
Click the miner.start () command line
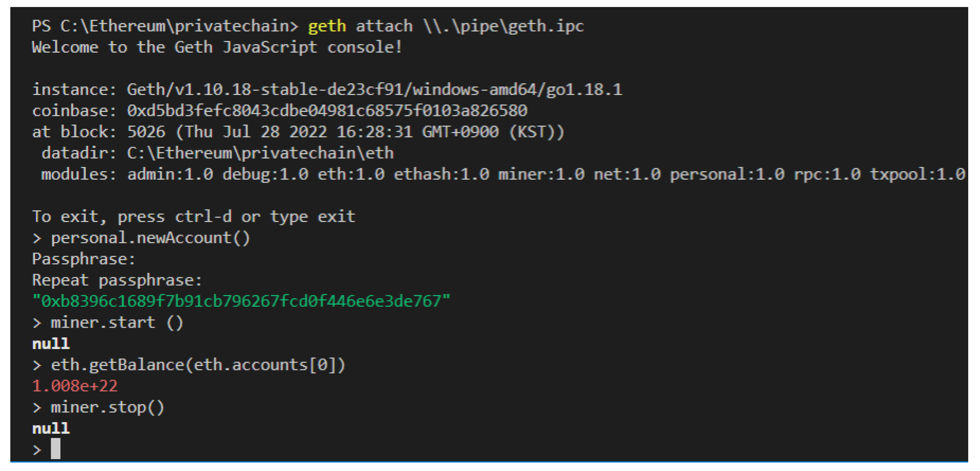117,323
